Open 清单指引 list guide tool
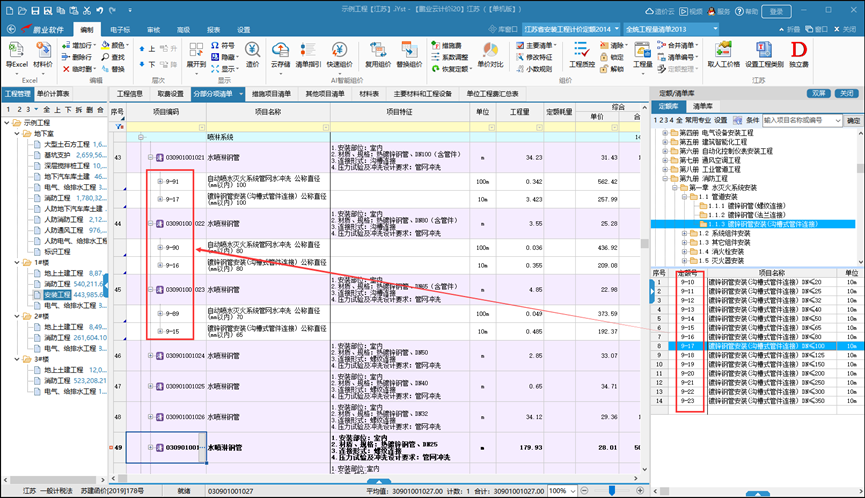 coord(306,52)
